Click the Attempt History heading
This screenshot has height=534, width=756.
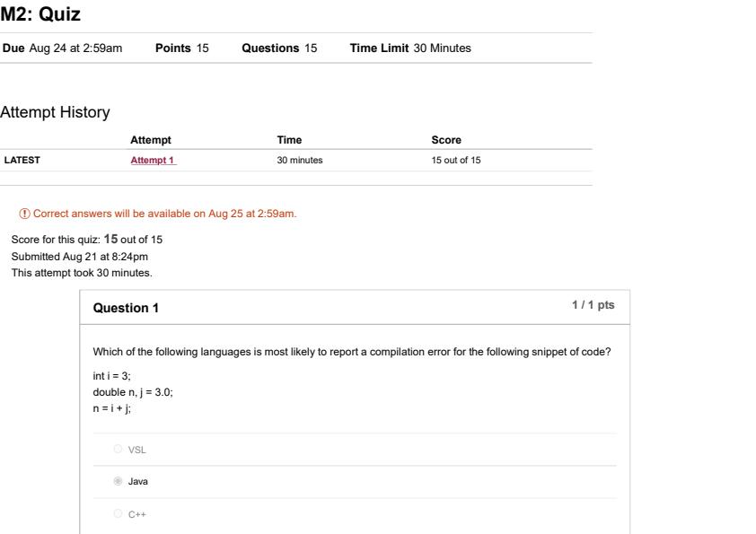pos(55,112)
